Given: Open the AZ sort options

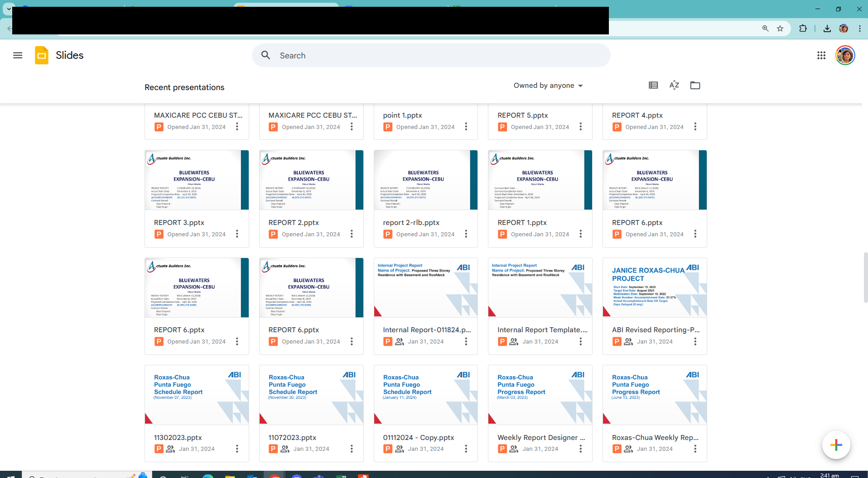Looking at the screenshot, I should click(x=674, y=85).
